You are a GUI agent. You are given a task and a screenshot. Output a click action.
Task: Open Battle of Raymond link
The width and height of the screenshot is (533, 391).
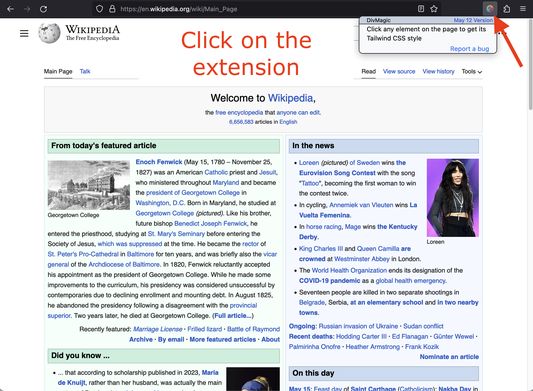pos(254,329)
